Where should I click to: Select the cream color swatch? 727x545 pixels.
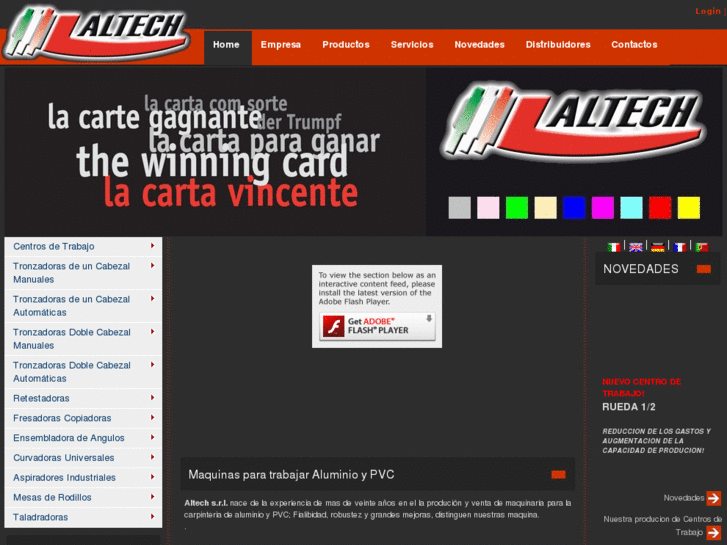(546, 207)
